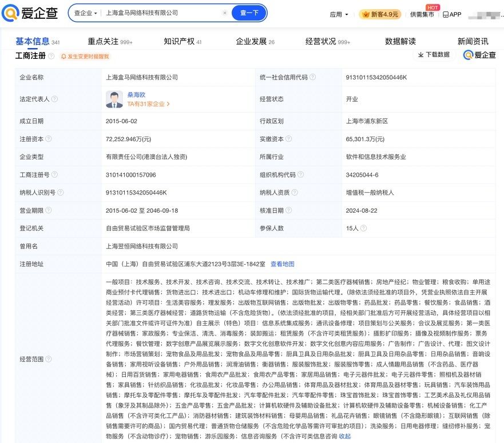Click the help icon next to 工商注册

tap(51, 56)
